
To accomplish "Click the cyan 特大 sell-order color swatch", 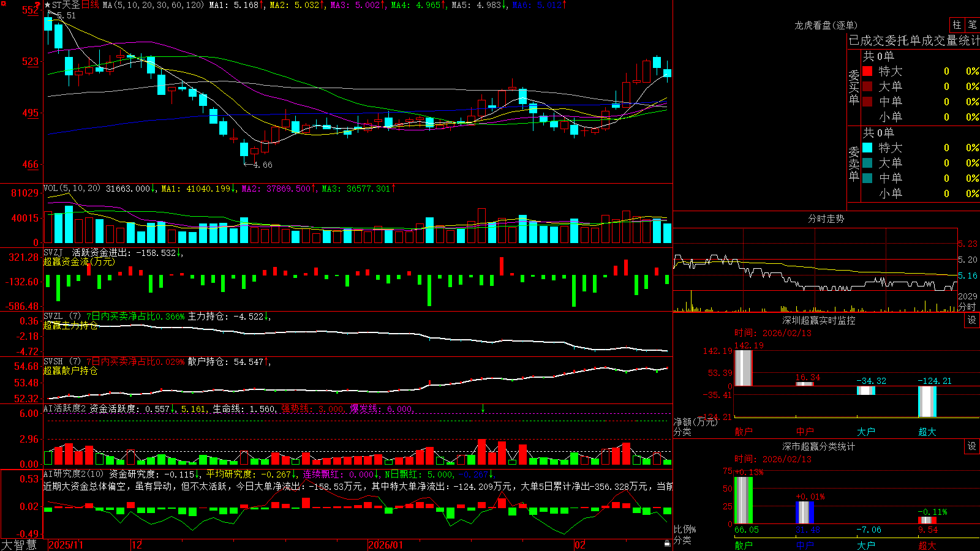I will point(867,148).
